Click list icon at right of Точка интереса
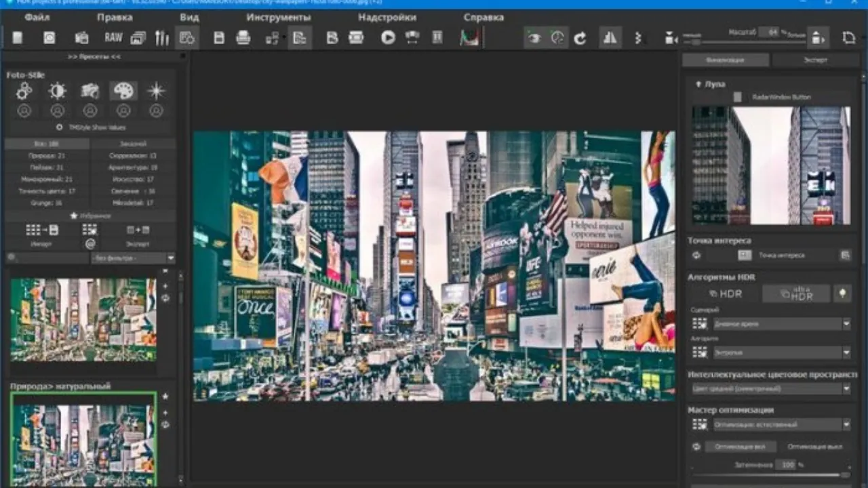868x488 pixels. tap(845, 256)
